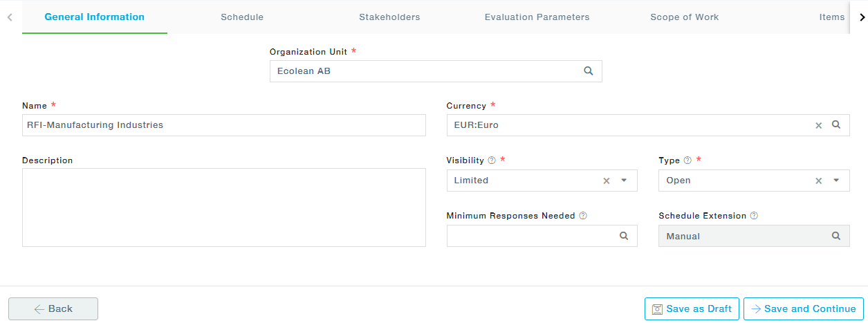The height and width of the screenshot is (323, 868).
Task: Open Currency lookup search icon
Action: point(835,125)
